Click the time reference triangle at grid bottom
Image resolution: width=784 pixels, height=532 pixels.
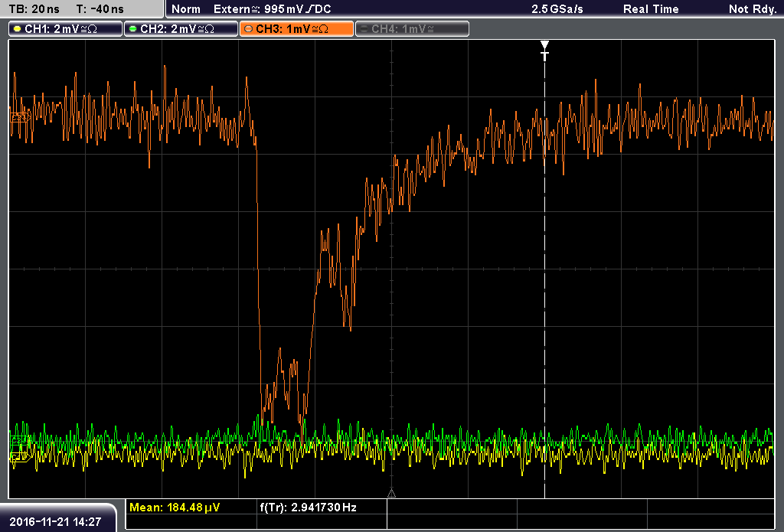click(391, 494)
